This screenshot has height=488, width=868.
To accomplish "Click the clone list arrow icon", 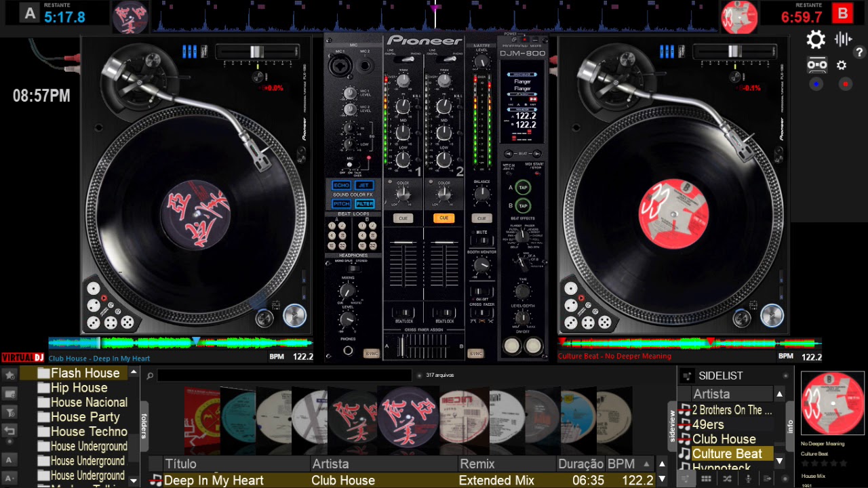I will [768, 479].
